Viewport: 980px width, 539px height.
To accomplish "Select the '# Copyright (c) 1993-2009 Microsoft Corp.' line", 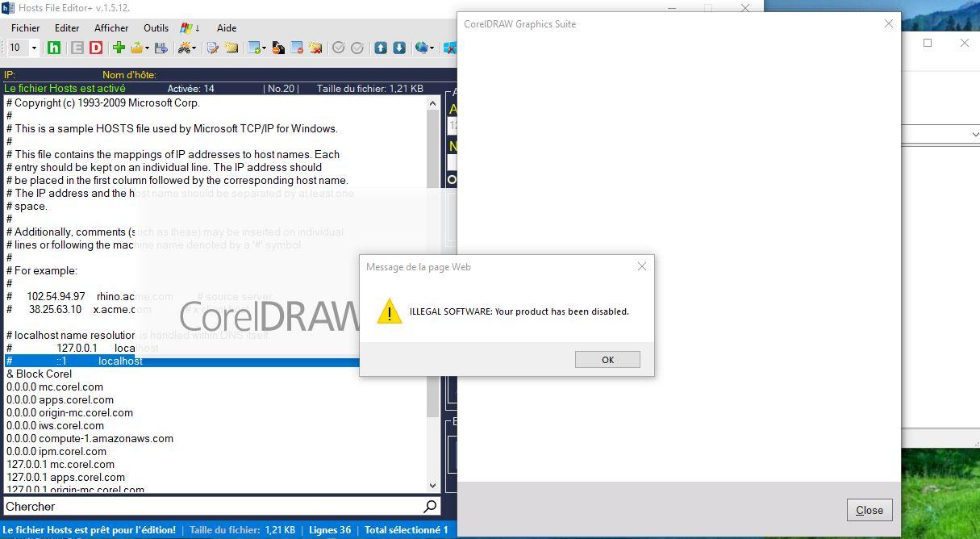I will point(102,102).
